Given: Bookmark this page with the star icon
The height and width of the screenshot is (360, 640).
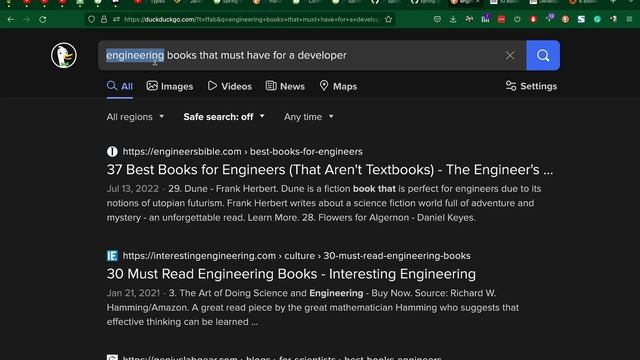Looking at the screenshot, I should pos(388,19).
